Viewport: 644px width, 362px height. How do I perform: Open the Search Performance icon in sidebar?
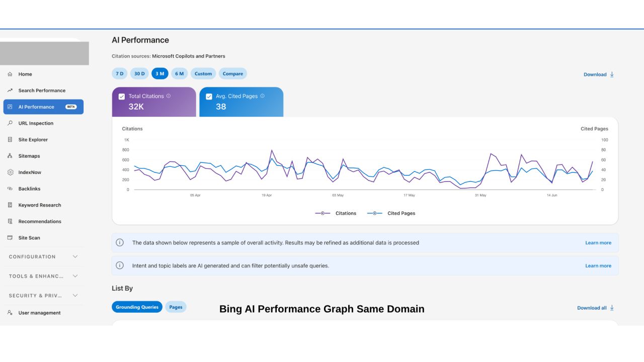(10, 90)
